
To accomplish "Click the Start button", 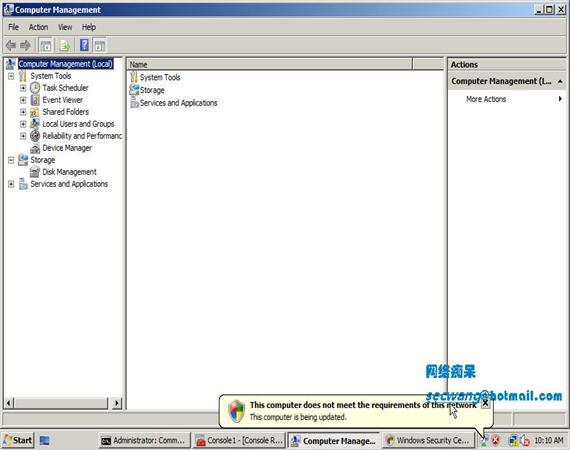I will coord(17,440).
